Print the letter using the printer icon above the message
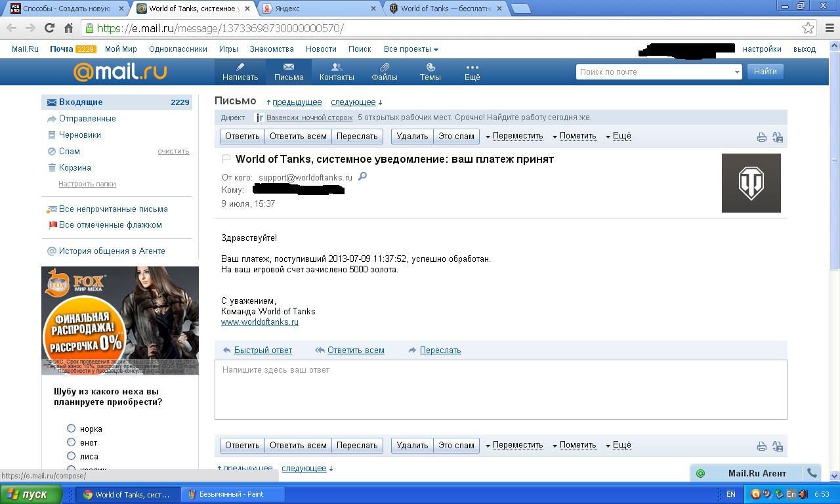The image size is (840, 504). point(761,137)
